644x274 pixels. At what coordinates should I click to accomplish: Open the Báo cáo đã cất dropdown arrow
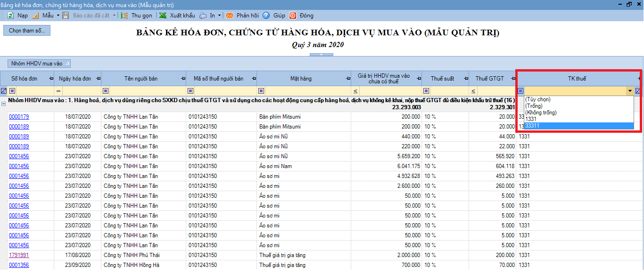[114, 16]
